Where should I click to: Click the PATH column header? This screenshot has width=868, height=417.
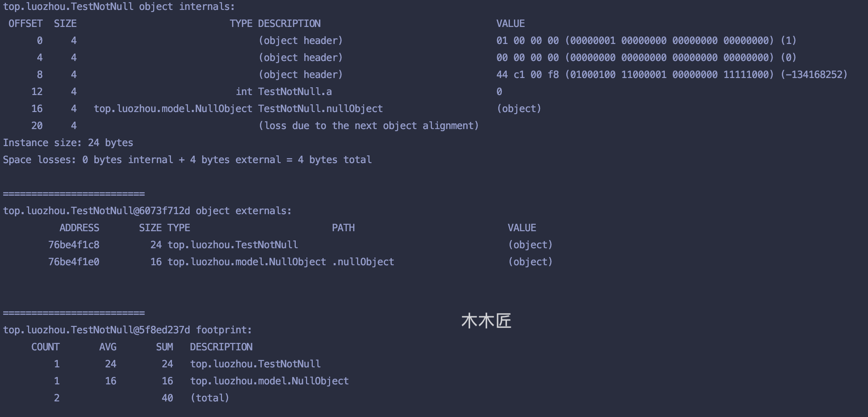[x=343, y=228]
